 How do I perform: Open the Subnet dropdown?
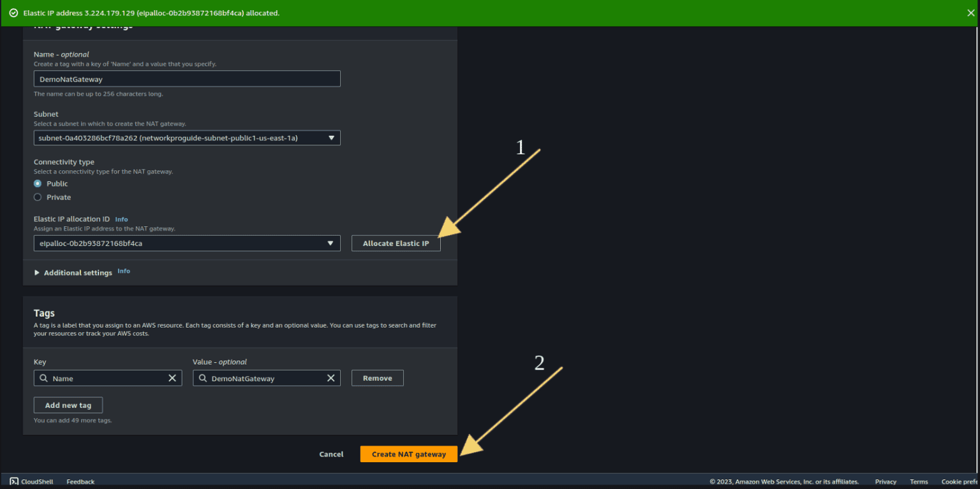(x=187, y=138)
